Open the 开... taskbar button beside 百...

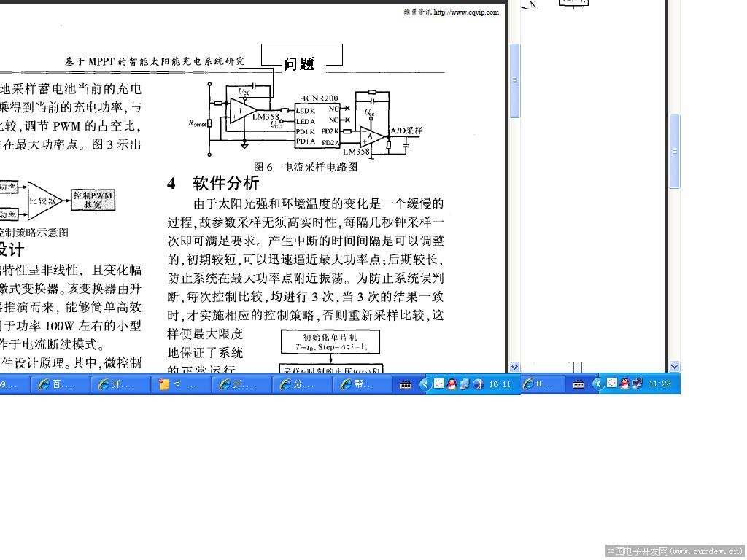pyautogui.click(x=119, y=384)
